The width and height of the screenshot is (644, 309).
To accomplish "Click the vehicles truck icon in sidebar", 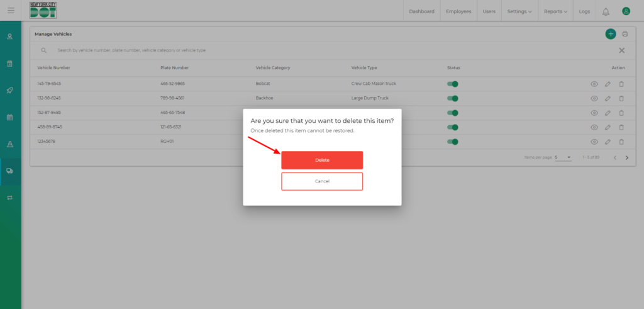I will tap(10, 171).
